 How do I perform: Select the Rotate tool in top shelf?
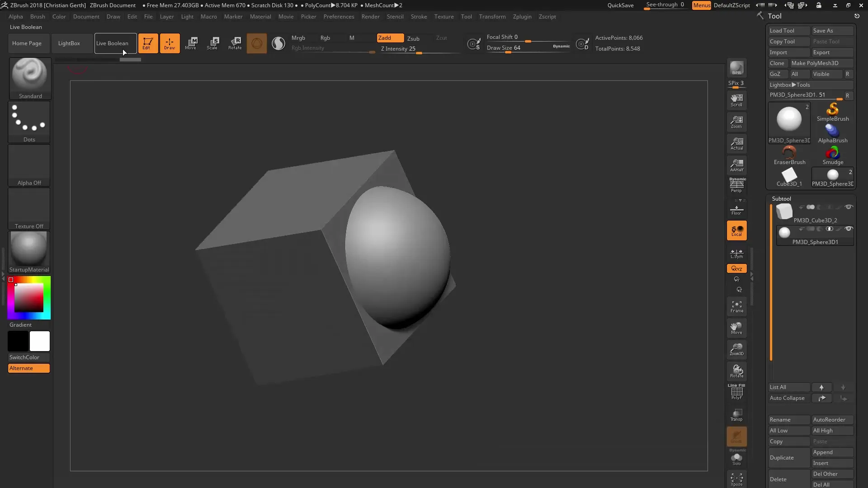point(235,43)
